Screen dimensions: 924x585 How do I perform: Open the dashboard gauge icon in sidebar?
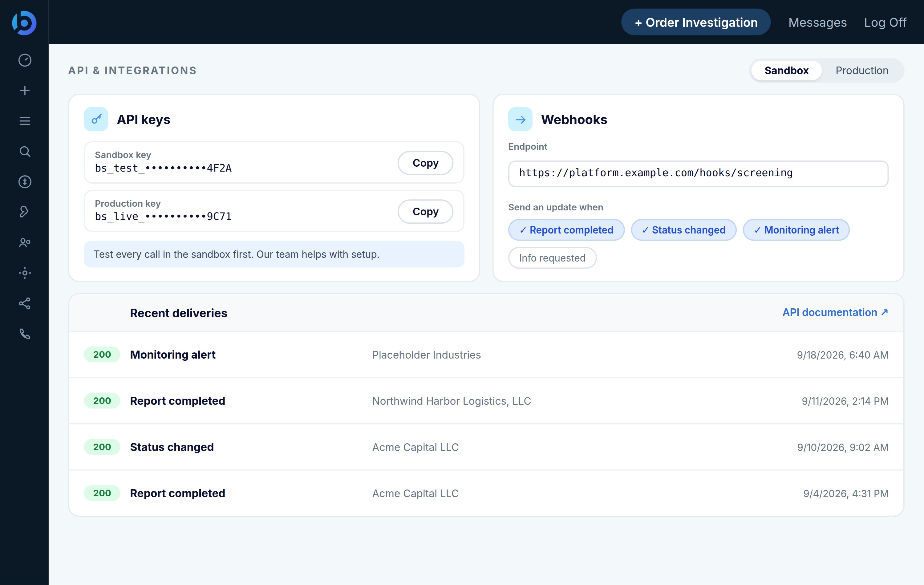(25, 60)
